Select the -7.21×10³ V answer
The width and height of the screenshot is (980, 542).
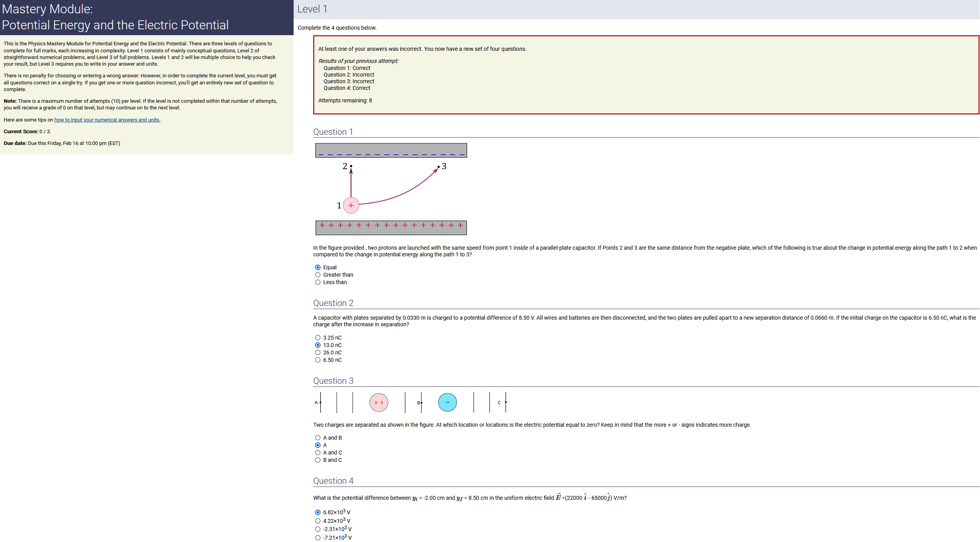pos(317,538)
